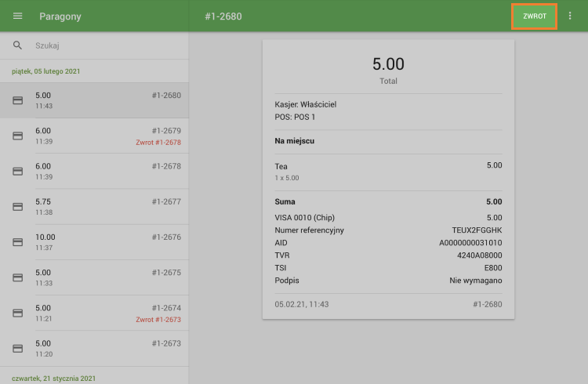Click card icon of receipt #1-2675
Viewport: 588px width, 384px height.
click(17, 277)
